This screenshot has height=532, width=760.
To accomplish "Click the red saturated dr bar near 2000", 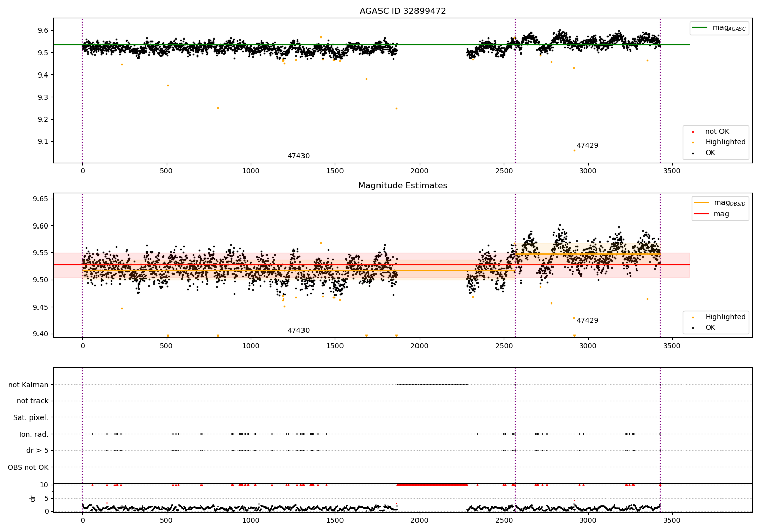I will [432, 485].
